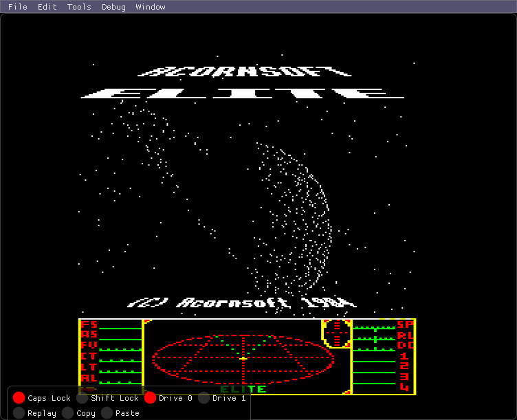Click the Drive 0 red indicator LED
517x420 pixels.
tap(150, 397)
